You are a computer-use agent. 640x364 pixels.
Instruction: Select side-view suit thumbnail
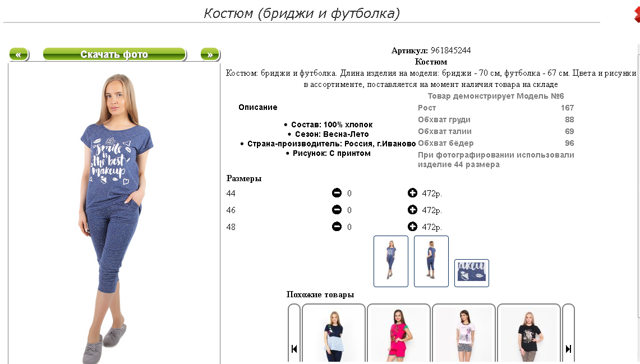(431, 261)
